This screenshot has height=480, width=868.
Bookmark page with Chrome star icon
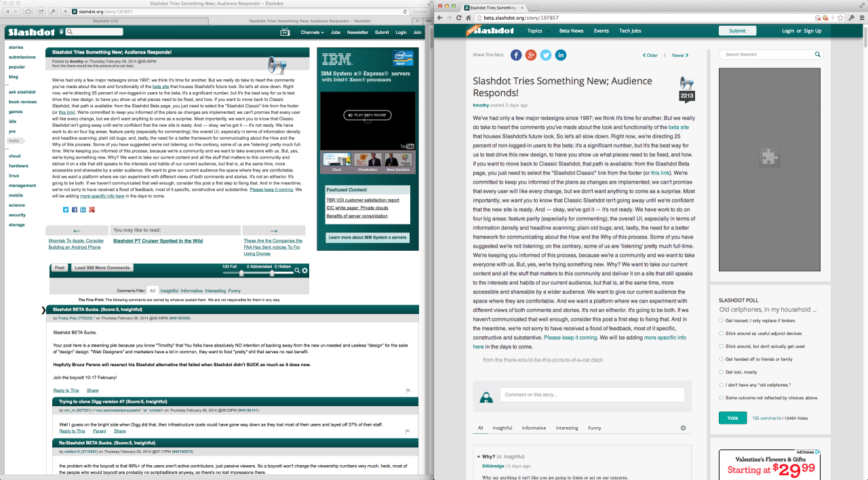pyautogui.click(x=841, y=18)
